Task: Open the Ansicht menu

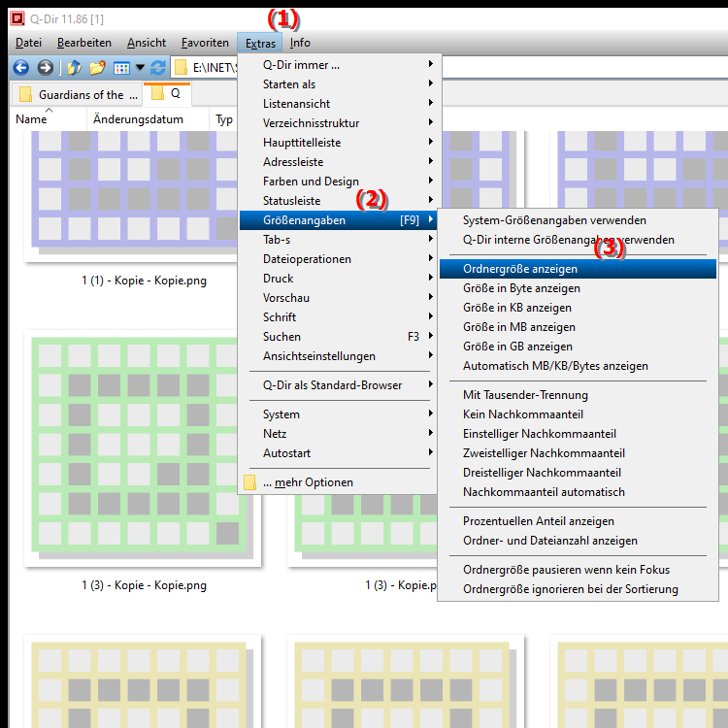Action: pyautogui.click(x=147, y=43)
